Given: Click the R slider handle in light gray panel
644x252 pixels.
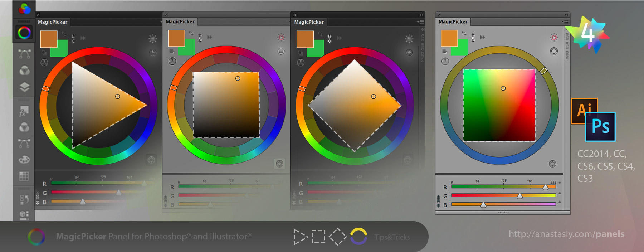Looking at the screenshot, I should [x=546, y=187].
